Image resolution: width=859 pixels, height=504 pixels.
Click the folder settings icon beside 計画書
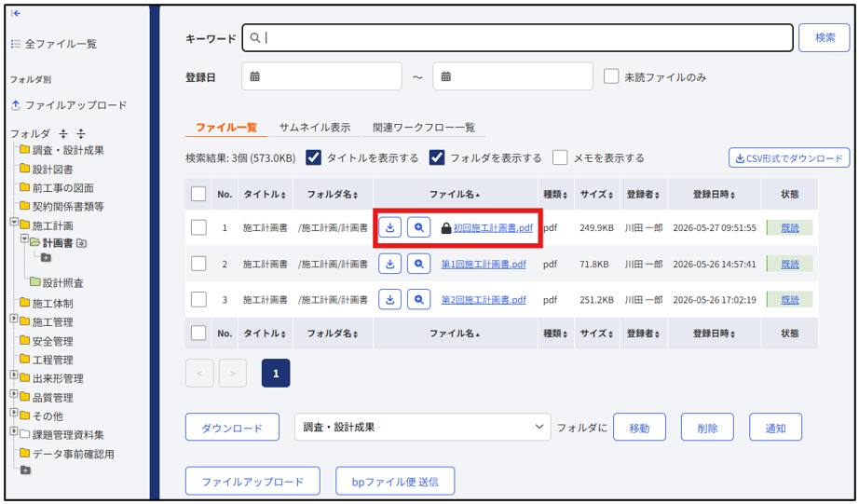[x=82, y=243]
